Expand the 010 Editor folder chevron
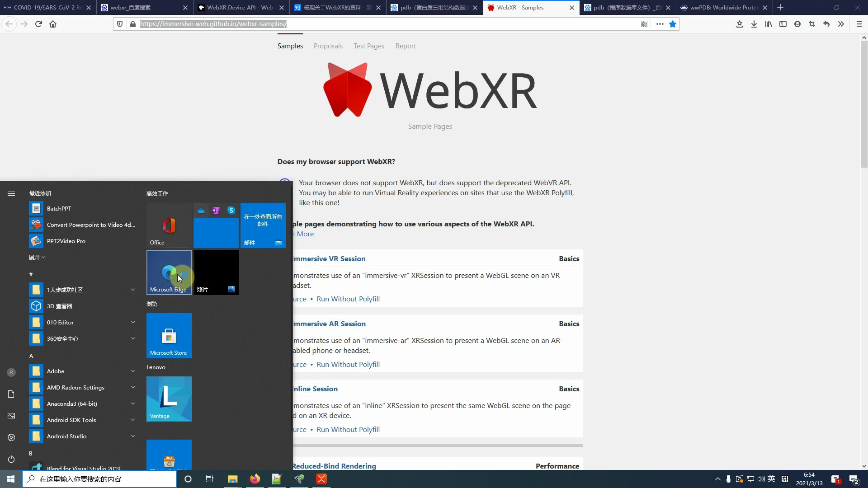The image size is (868, 488). (x=133, y=322)
